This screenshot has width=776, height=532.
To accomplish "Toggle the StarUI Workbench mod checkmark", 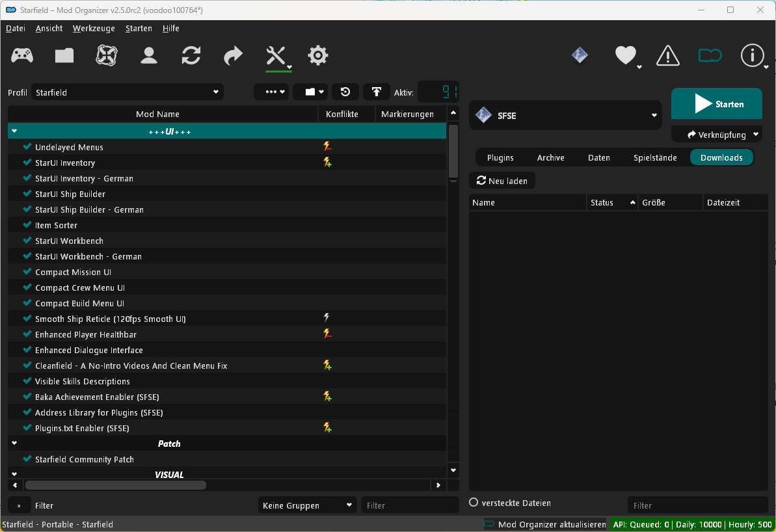I will [27, 240].
